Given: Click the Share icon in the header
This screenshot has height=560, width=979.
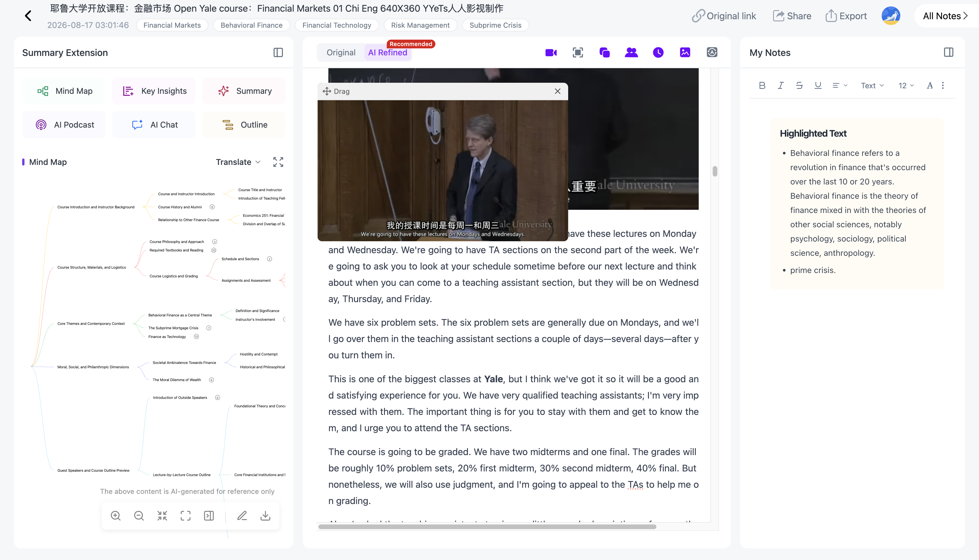Looking at the screenshot, I should tap(779, 16).
